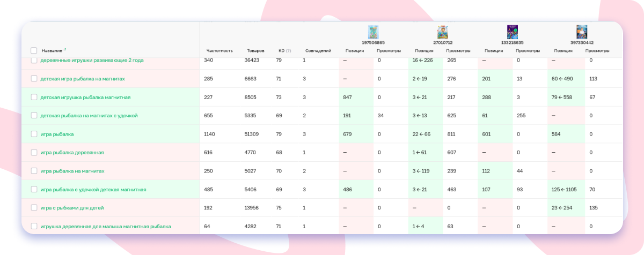Open product image above 27010712
Viewport: 644px width, 255px height.
443,32
